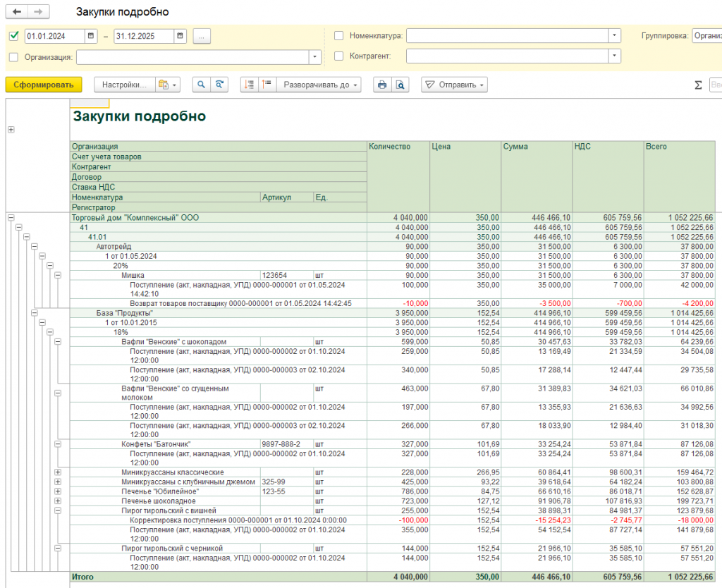722x588 pixels.
Task: Open report Настройки
Action: (124, 85)
